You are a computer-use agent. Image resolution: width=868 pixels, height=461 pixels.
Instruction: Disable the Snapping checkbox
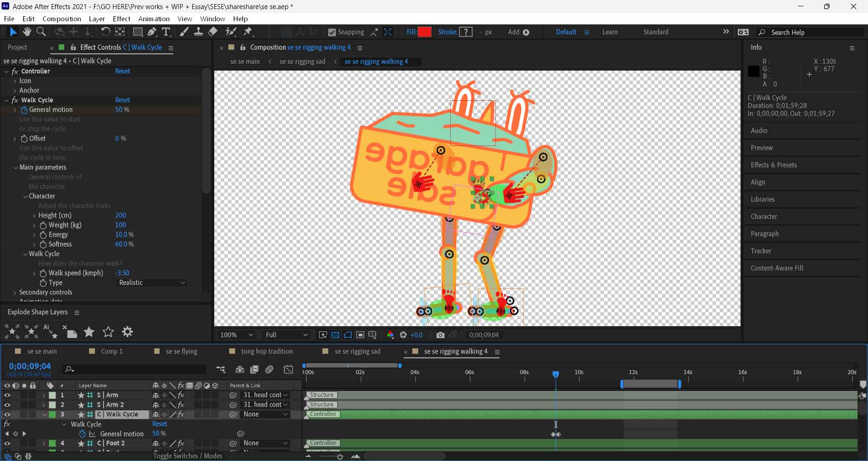click(332, 32)
